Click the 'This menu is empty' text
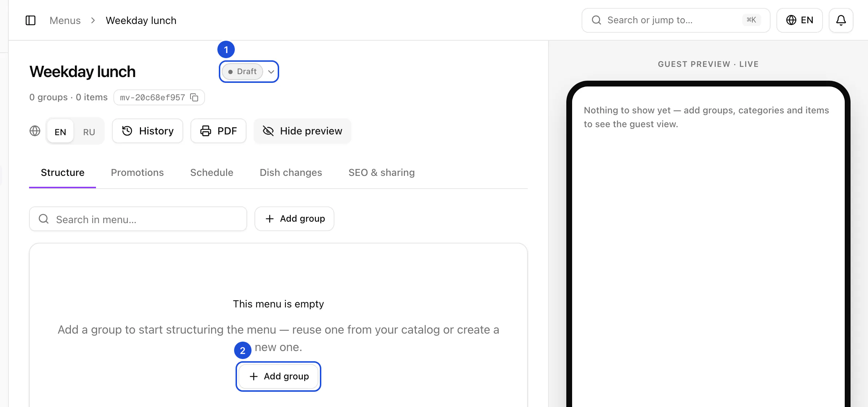Image resolution: width=868 pixels, height=407 pixels. tap(278, 304)
